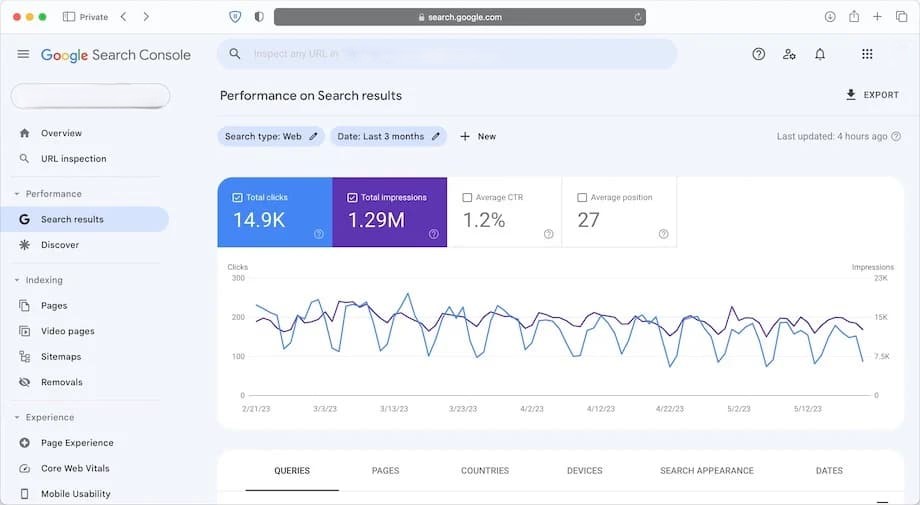
Task: Add a New filter
Action: coord(478,137)
